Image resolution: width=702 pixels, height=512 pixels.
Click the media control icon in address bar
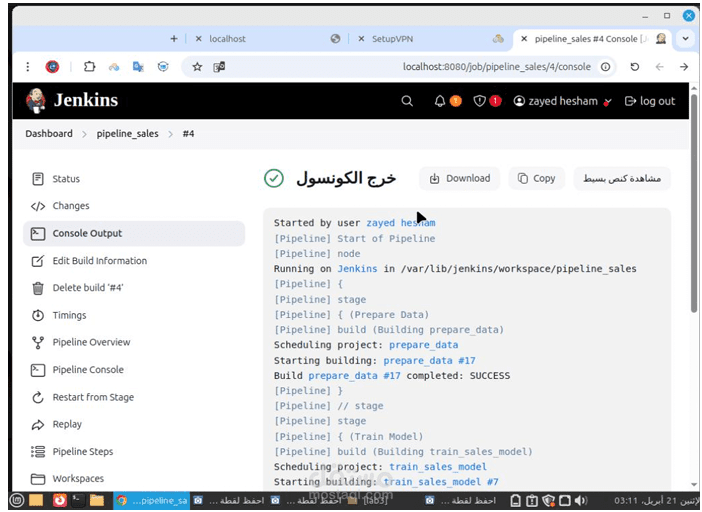point(219,67)
